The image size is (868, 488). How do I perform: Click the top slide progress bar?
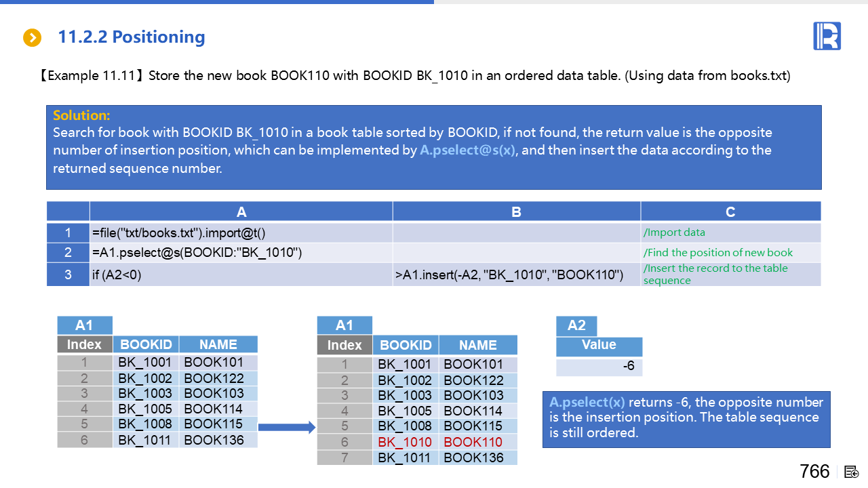click(217, 2)
